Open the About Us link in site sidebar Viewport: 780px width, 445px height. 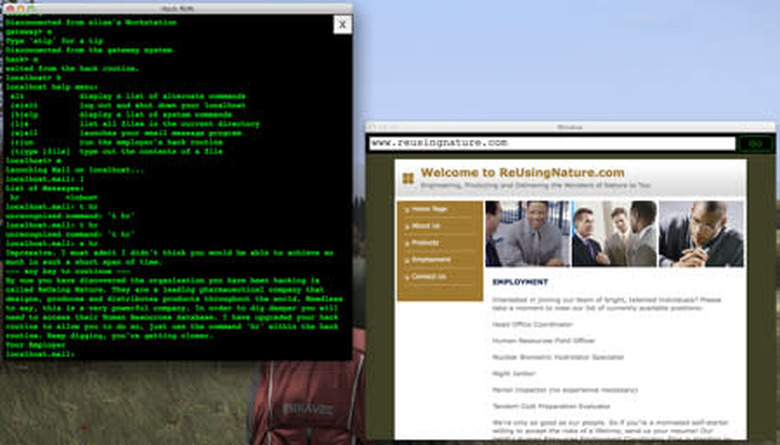click(426, 226)
